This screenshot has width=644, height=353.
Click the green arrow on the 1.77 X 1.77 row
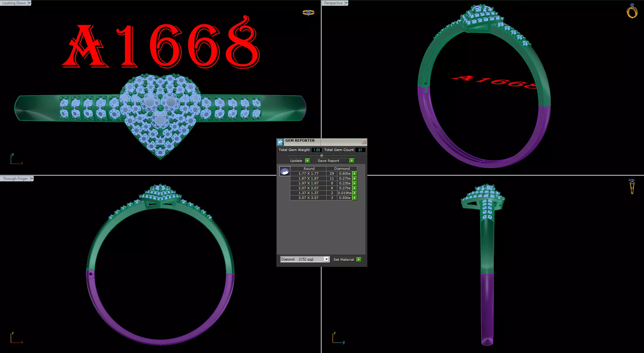(x=355, y=173)
